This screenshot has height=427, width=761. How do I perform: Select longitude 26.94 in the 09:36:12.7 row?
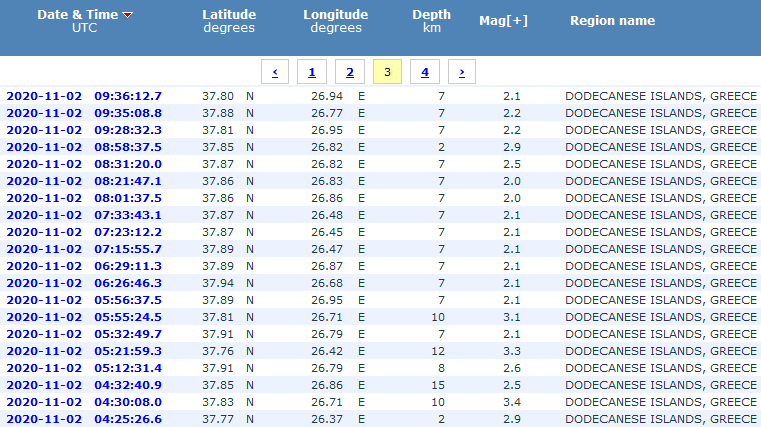click(327, 96)
